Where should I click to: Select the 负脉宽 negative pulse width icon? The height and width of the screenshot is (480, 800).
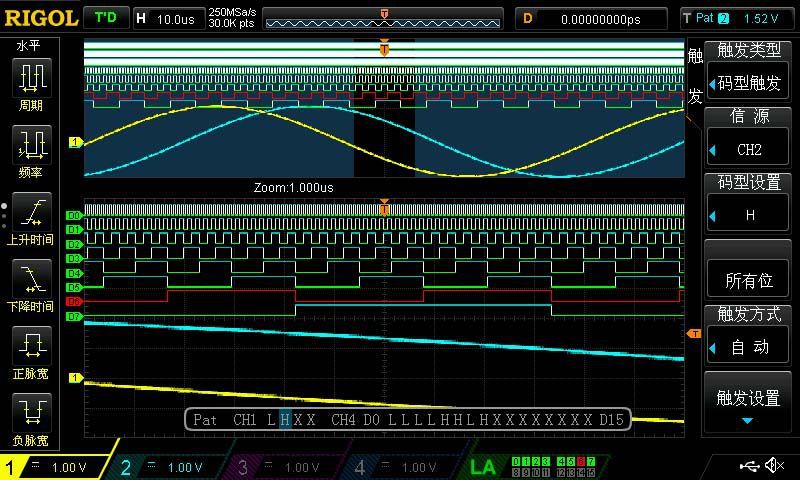[x=31, y=419]
